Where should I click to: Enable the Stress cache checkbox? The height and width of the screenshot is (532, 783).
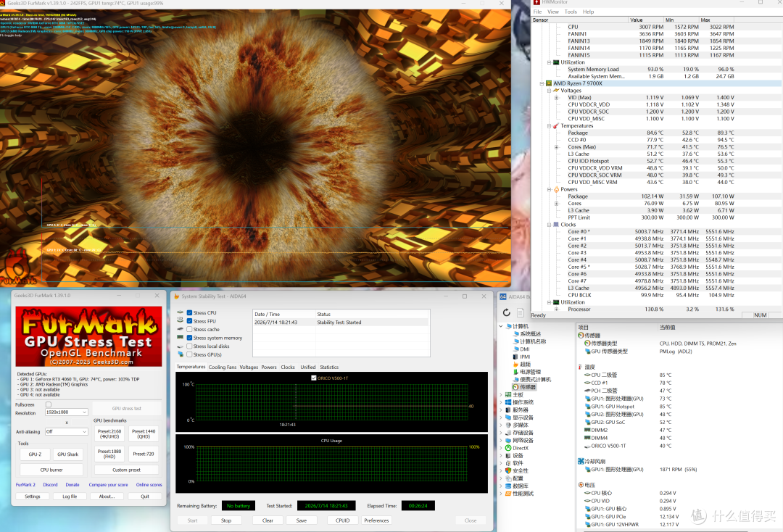tap(189, 329)
